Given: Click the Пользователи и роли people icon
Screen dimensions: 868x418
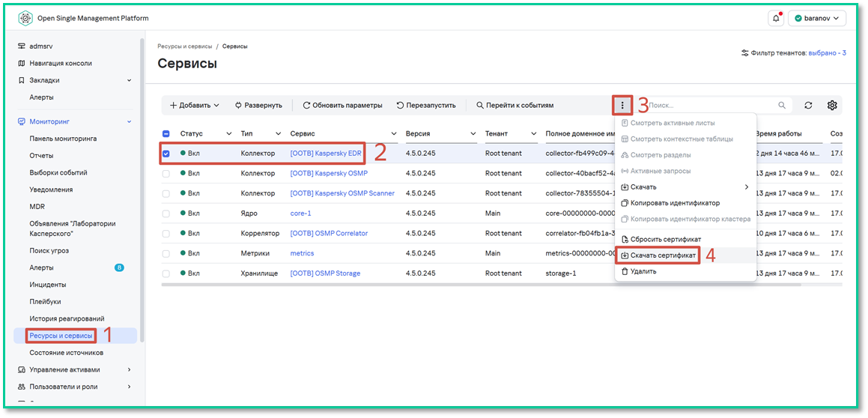Looking at the screenshot, I should pyautogui.click(x=22, y=387).
